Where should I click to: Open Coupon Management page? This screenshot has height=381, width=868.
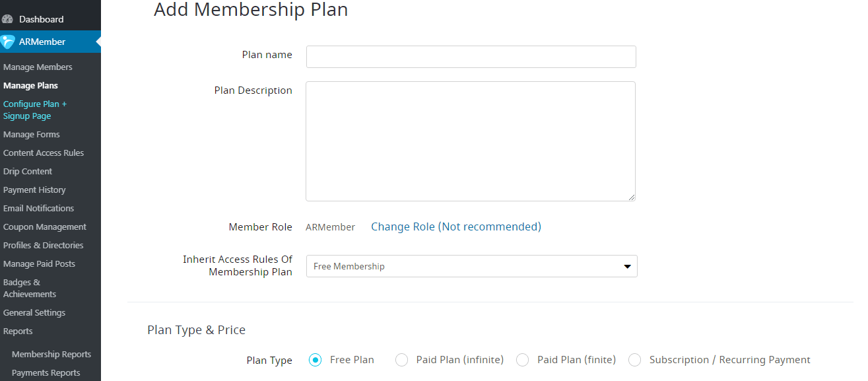(x=45, y=226)
